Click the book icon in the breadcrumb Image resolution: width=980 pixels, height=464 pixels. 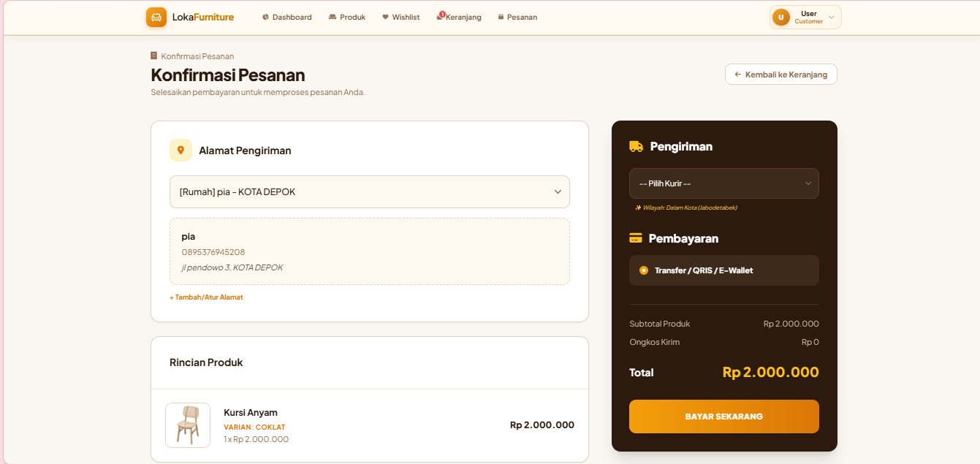pos(154,56)
